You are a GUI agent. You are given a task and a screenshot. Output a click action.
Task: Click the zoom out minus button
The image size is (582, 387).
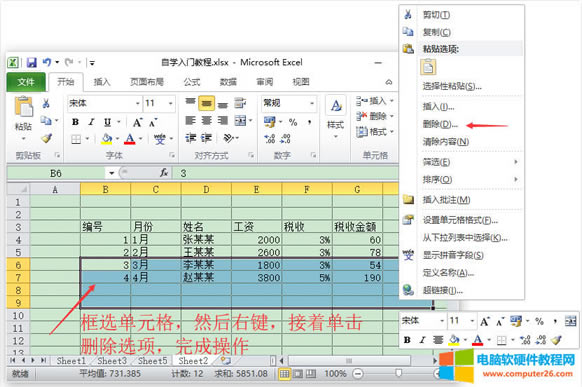click(358, 374)
